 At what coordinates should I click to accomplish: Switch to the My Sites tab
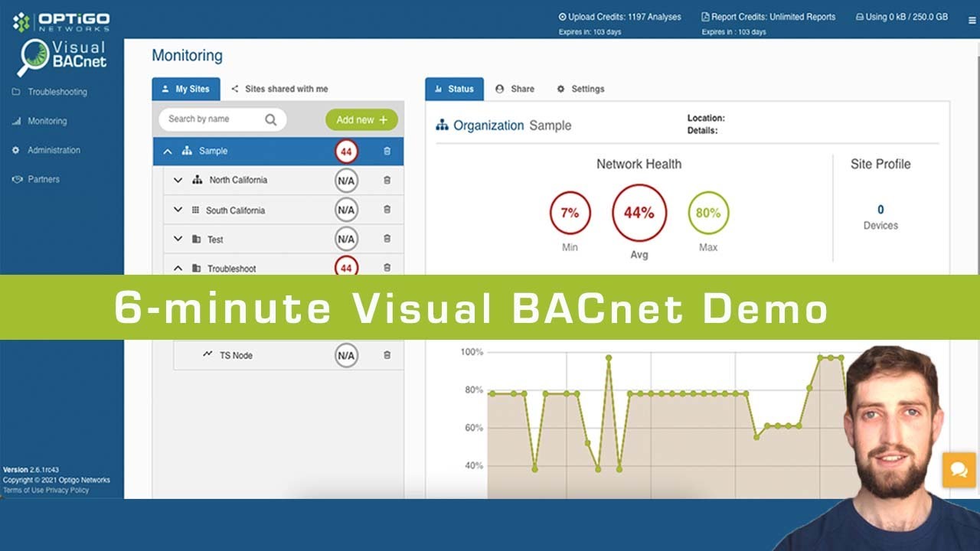tap(186, 89)
